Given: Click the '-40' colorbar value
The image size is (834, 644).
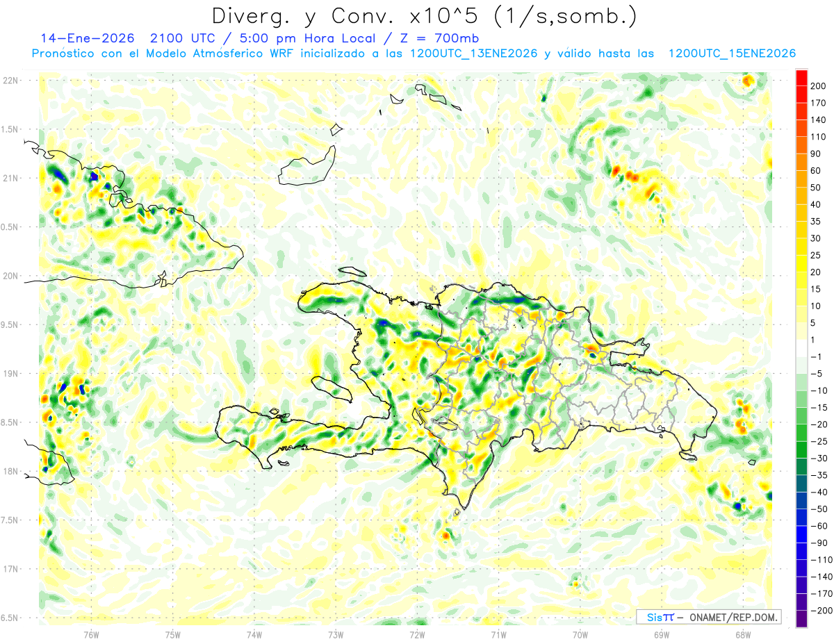Looking at the screenshot, I should (x=820, y=492).
